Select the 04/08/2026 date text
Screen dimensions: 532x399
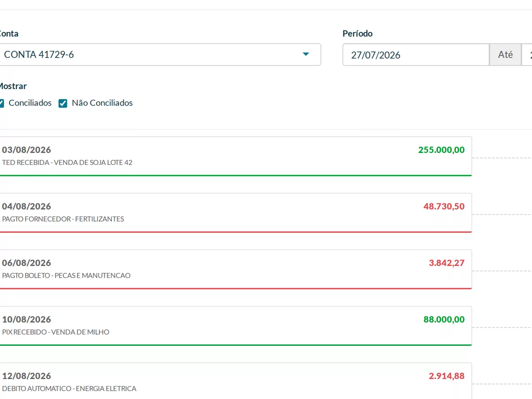(x=27, y=206)
